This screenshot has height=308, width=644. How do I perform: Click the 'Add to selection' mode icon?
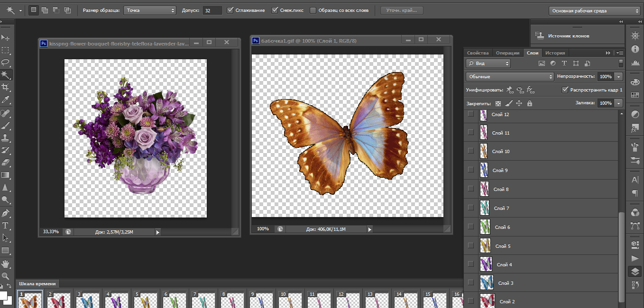(45, 10)
